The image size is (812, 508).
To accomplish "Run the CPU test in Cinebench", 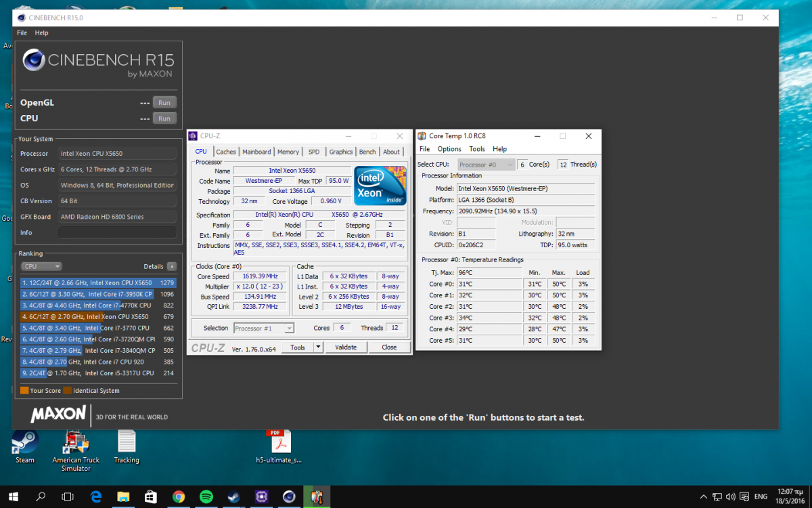I will tap(164, 118).
